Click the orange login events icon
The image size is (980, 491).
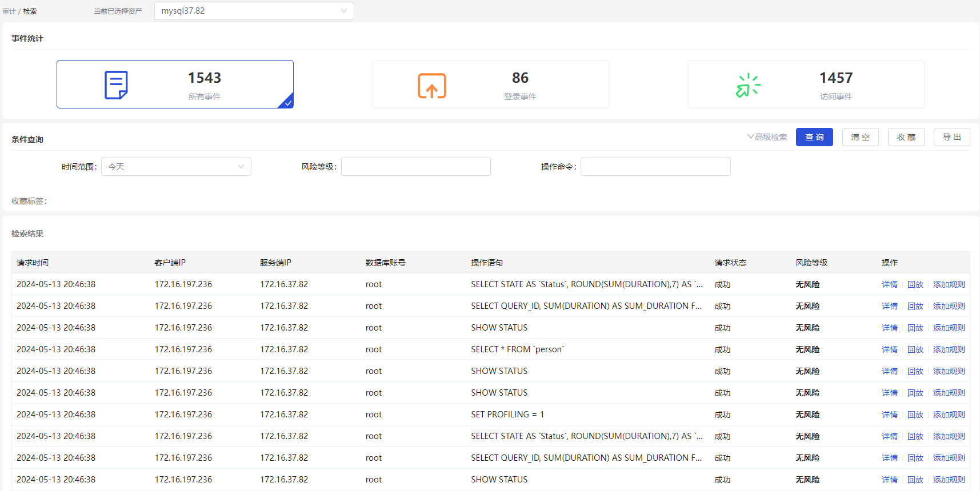pyautogui.click(x=431, y=86)
